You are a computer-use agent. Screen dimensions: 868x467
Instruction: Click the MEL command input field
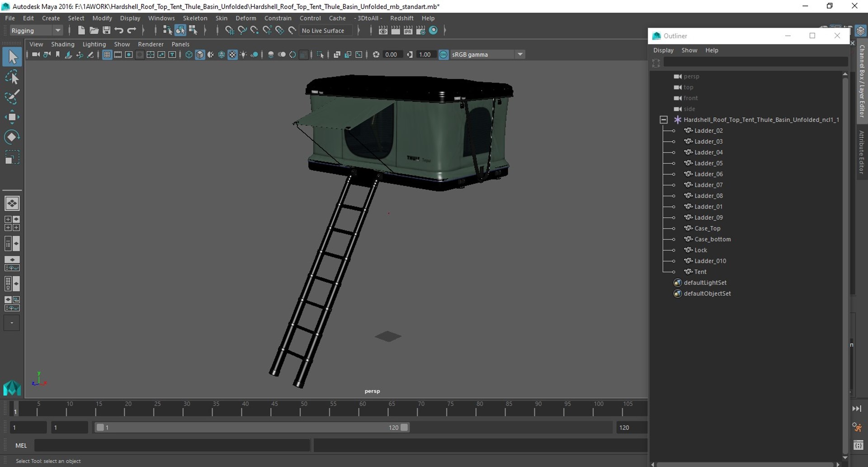point(172,445)
